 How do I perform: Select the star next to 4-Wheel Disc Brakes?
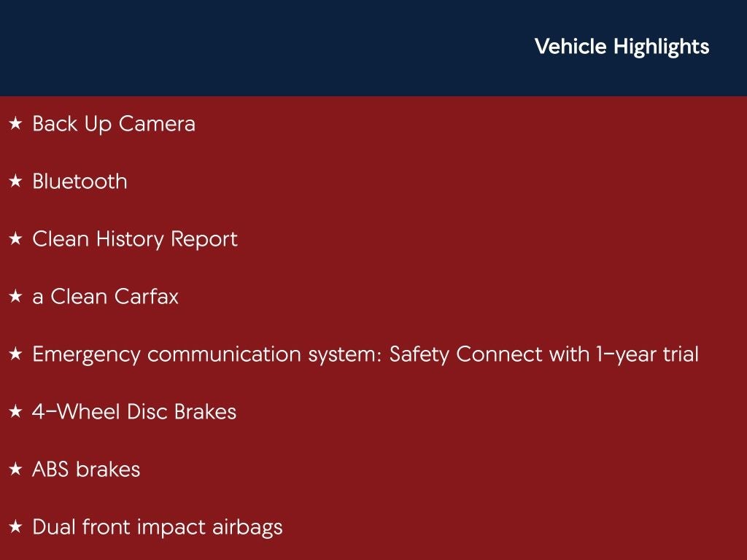15,413
